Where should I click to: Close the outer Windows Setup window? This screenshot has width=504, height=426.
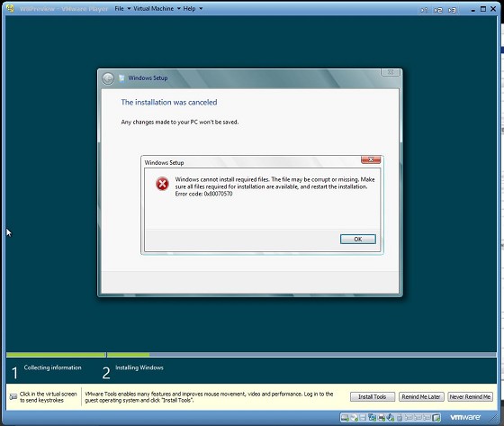(391, 72)
